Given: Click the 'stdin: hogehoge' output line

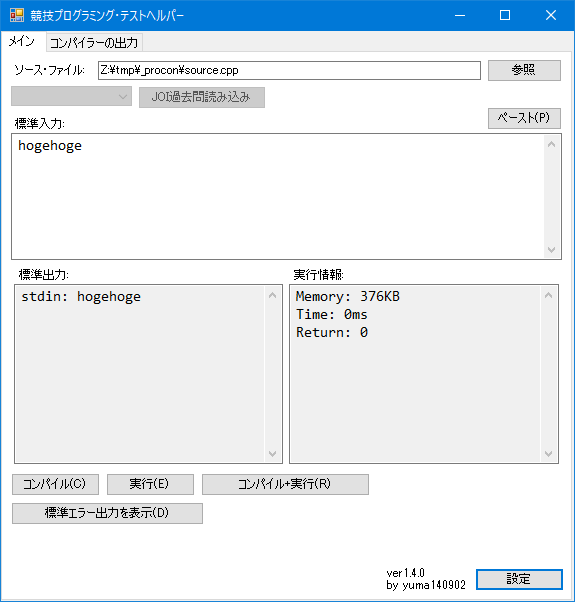Looking at the screenshot, I should pyautogui.click(x=81, y=297).
